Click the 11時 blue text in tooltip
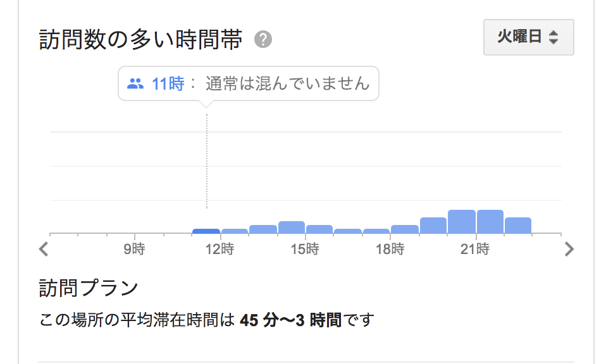 coord(168,83)
